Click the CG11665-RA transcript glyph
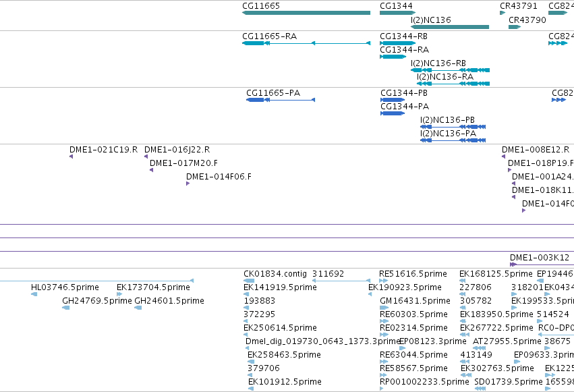574x392 pixels. tap(306, 43)
